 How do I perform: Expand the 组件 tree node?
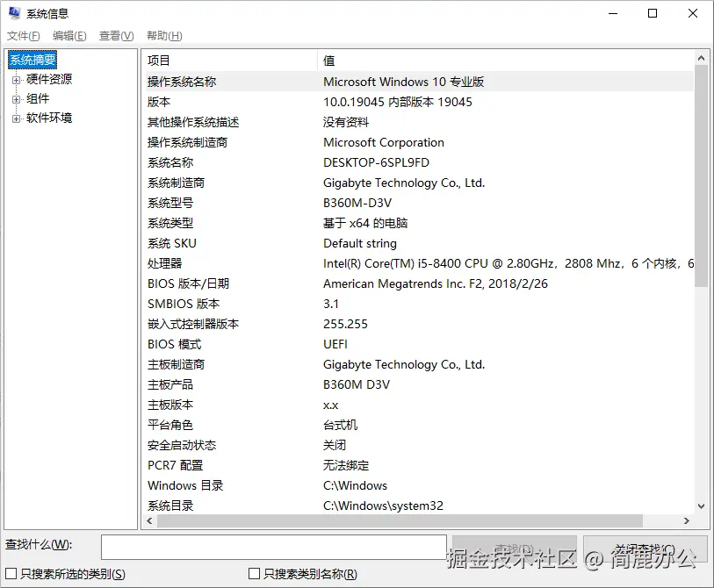coord(16,97)
